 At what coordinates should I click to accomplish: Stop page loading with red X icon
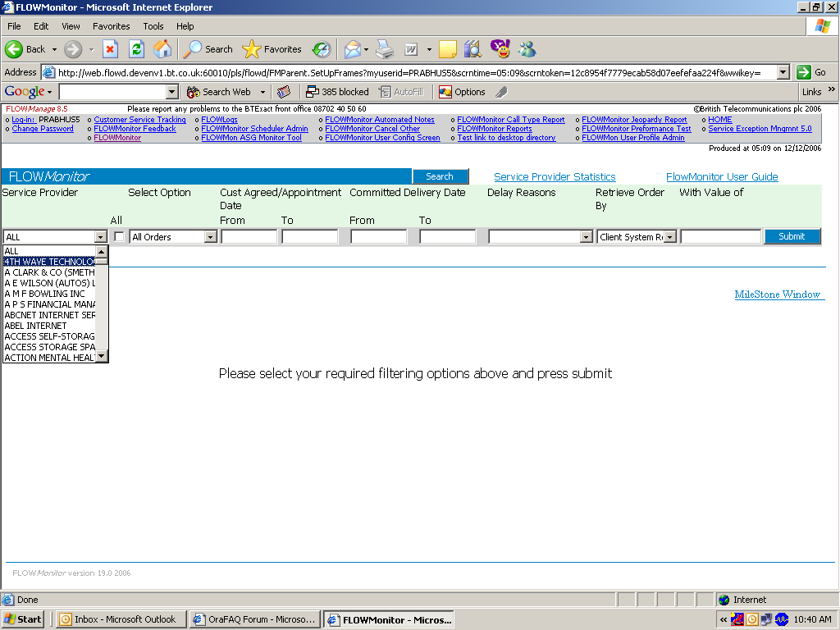(x=110, y=49)
